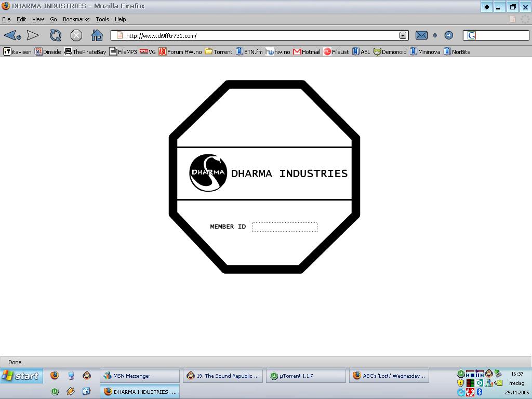532x399 pixels.
Task: Open the Edit menu
Action: point(21,19)
